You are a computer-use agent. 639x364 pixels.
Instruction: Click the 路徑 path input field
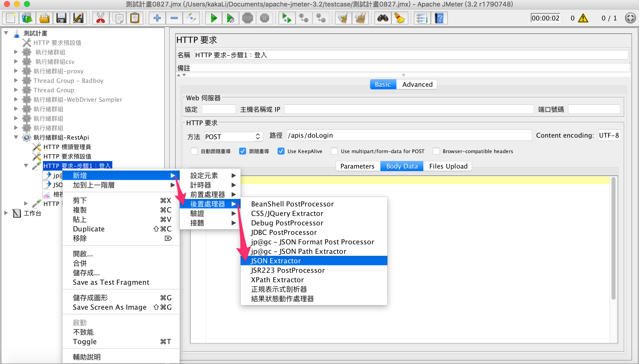pos(409,135)
